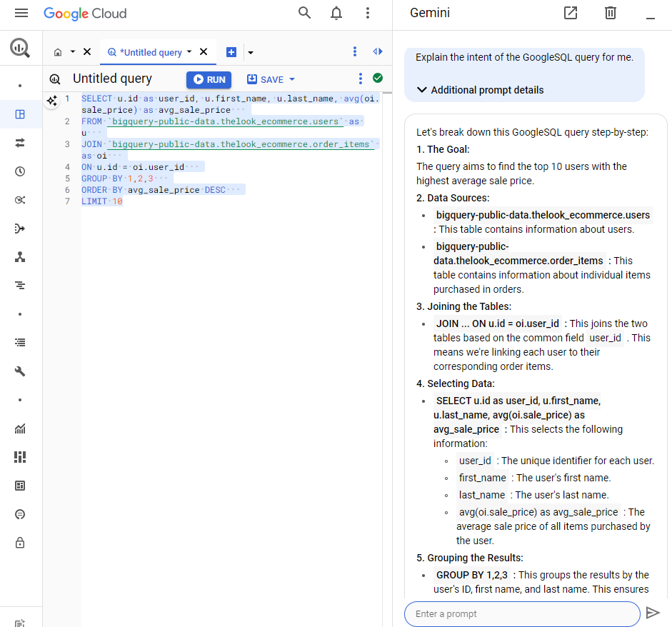This screenshot has width=672, height=627.
Task: Open the header three-dot more options menu
Action: [367, 14]
